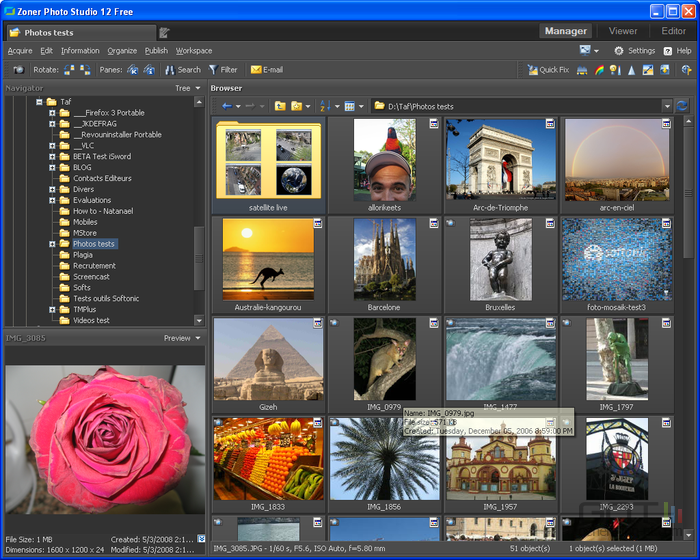Open Search with the binoculars button
This screenshot has width=700, height=560.
pos(183,70)
